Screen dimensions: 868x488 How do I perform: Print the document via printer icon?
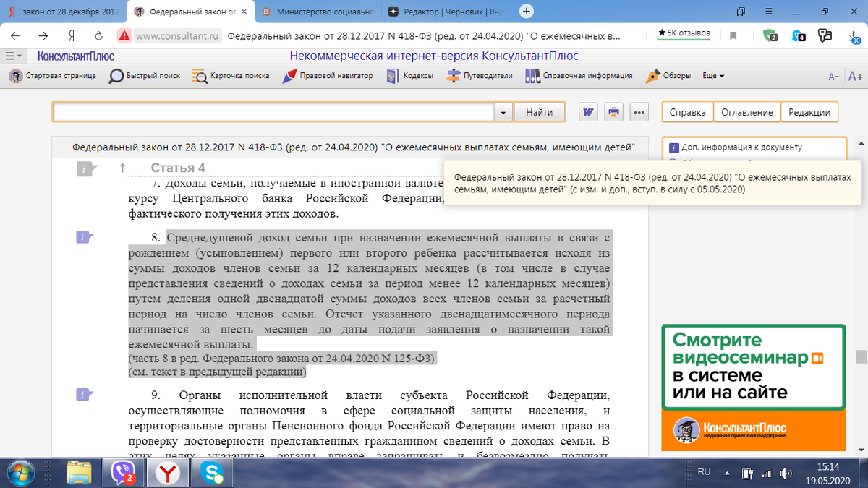pyautogui.click(x=613, y=111)
